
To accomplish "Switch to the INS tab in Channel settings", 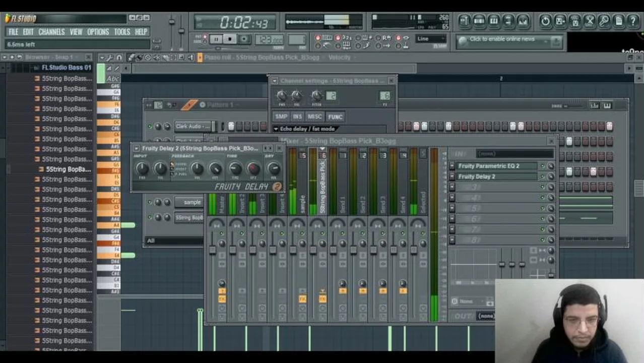I will tap(297, 116).
